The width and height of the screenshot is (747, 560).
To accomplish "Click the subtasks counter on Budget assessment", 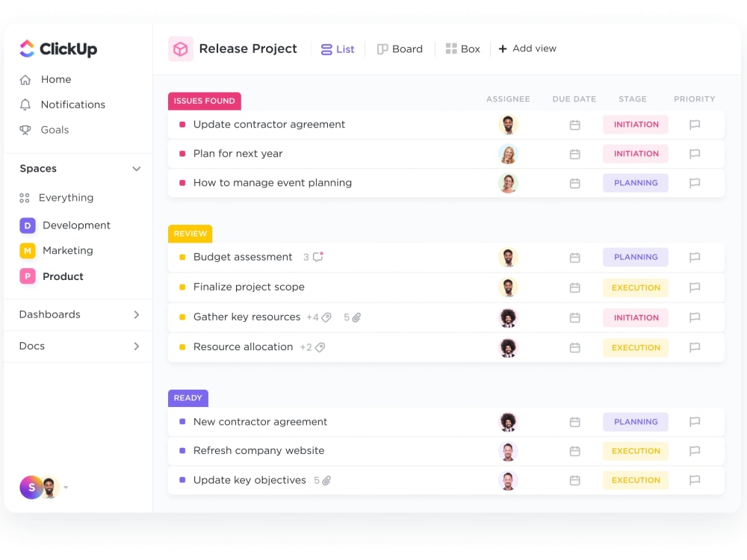I will click(x=310, y=257).
